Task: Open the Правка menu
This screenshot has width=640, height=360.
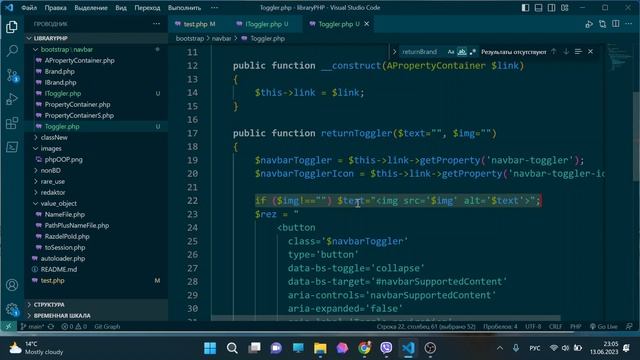Action: click(56, 8)
